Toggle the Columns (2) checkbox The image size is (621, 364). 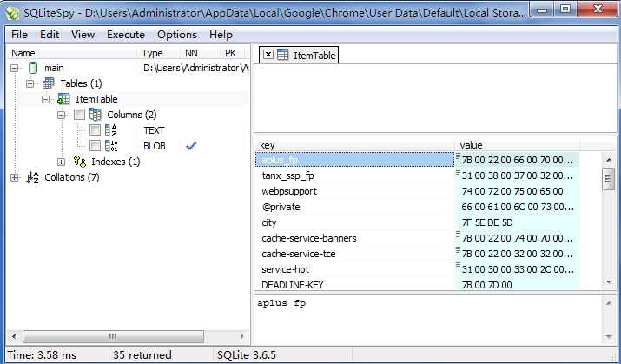[x=79, y=115]
